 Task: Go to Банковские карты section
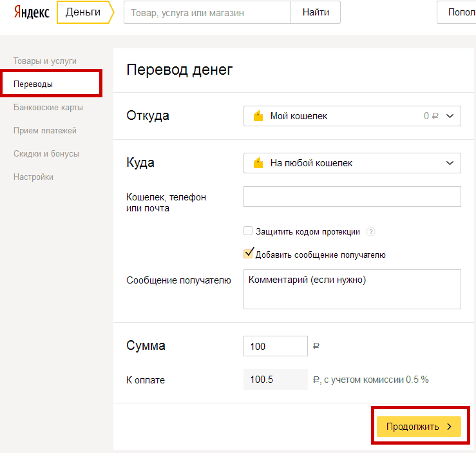click(x=48, y=107)
